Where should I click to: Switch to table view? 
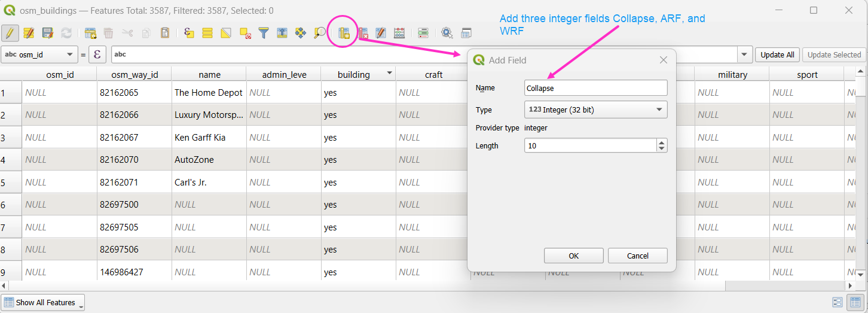tap(855, 303)
